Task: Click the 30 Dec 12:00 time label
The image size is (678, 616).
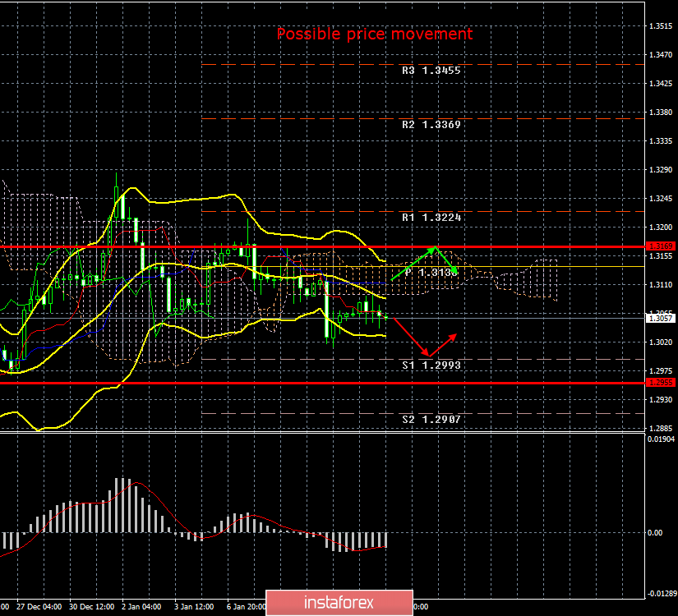Action: click(93, 608)
